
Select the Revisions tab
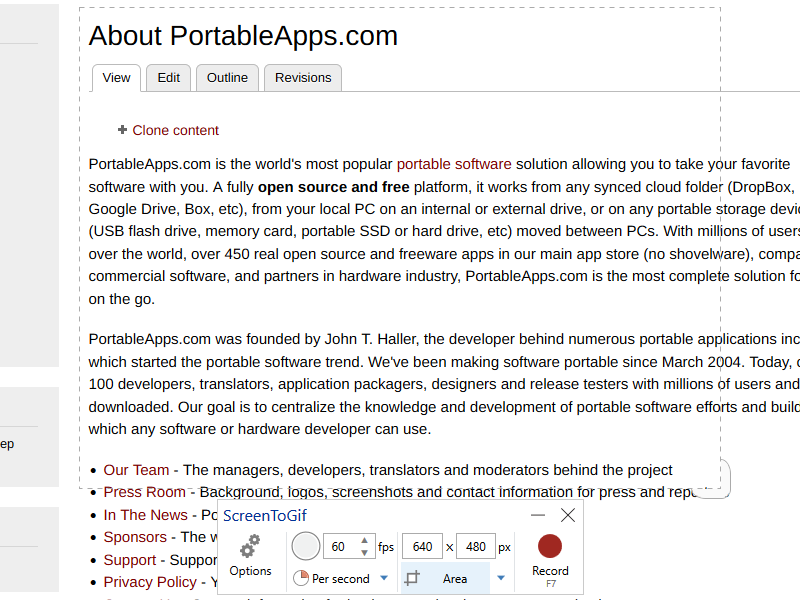click(303, 78)
